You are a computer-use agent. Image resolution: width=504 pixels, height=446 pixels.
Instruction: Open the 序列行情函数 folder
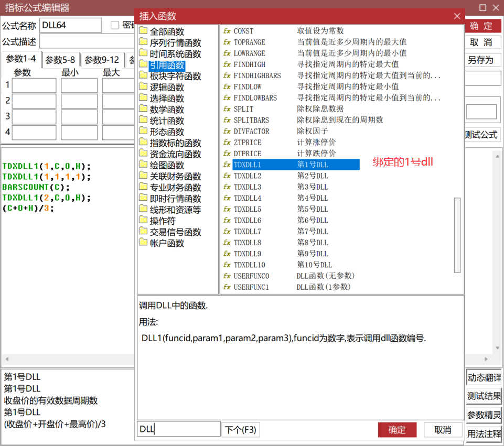click(x=170, y=42)
